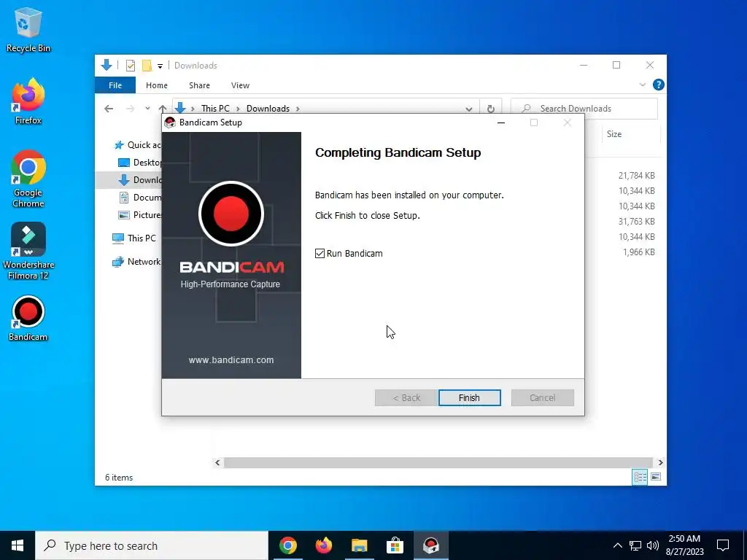Click the Bandicam Setup title bar icon
Viewport: 747px width, 560px height.
click(x=169, y=122)
